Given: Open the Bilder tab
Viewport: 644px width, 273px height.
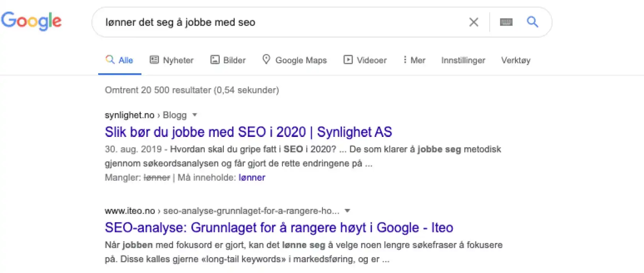Looking at the screenshot, I should 228,60.
